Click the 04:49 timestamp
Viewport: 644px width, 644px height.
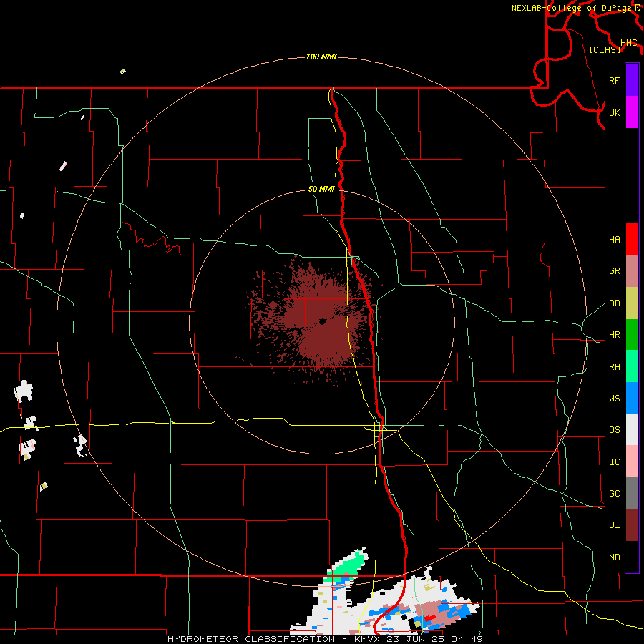coord(467,639)
